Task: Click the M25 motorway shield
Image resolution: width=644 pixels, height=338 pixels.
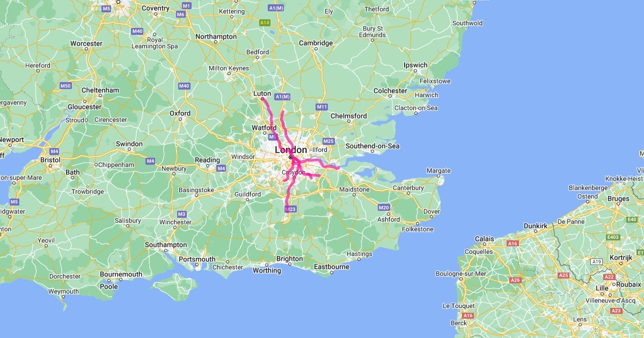Action: pos(329,141)
